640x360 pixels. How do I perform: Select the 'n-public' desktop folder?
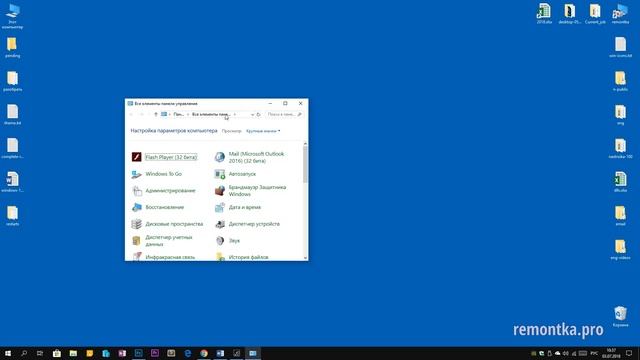tap(620, 81)
